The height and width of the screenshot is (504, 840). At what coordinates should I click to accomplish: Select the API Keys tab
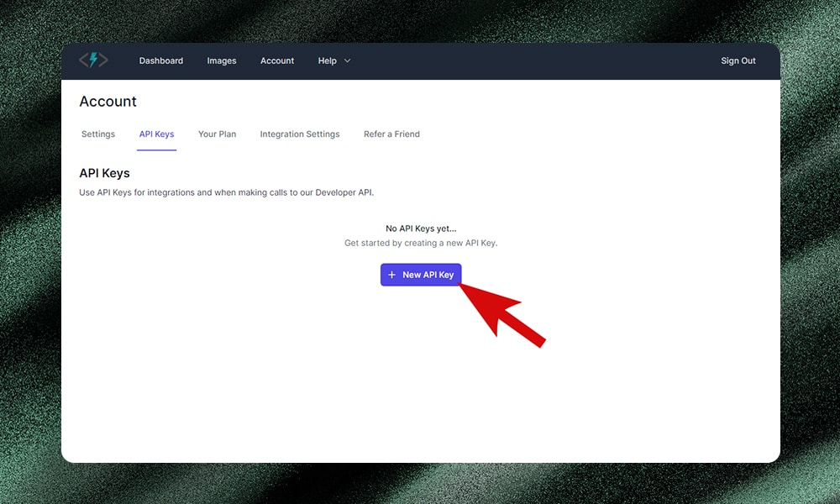tap(156, 134)
